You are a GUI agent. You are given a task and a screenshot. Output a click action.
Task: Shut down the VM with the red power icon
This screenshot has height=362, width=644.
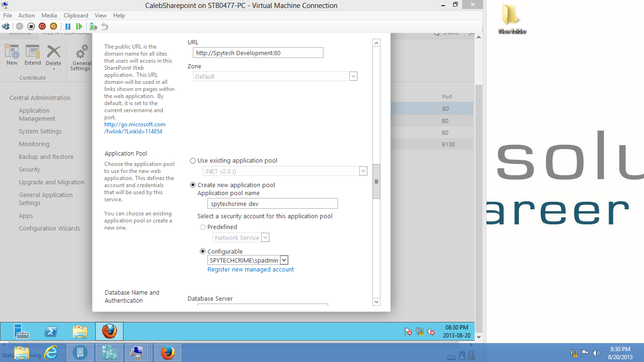[42, 26]
